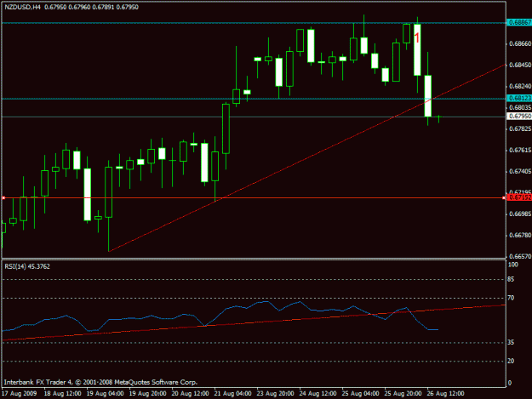Viewport: 532px width, 399px height.
Task: Click the 19 Aug 04:00 time label
Action: tap(106, 394)
